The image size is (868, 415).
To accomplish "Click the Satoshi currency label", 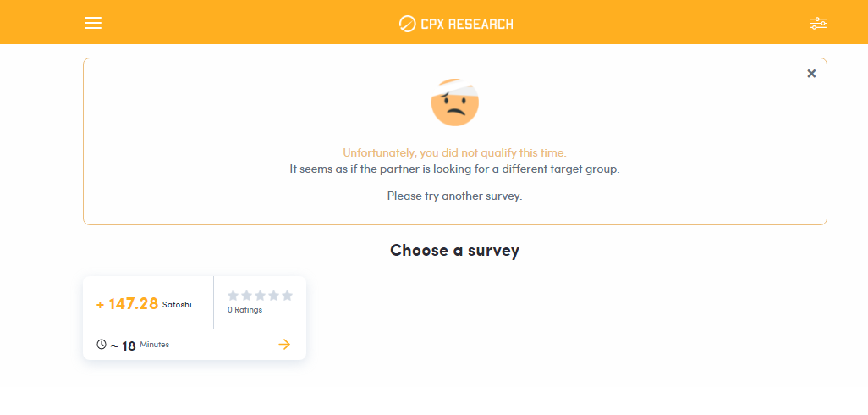I will 177,305.
